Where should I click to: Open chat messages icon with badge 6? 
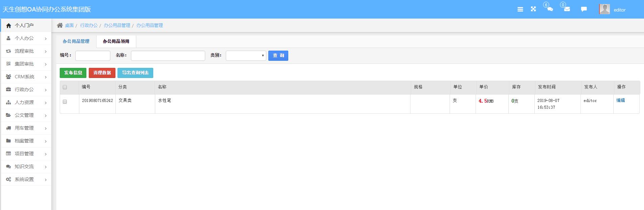[550, 9]
